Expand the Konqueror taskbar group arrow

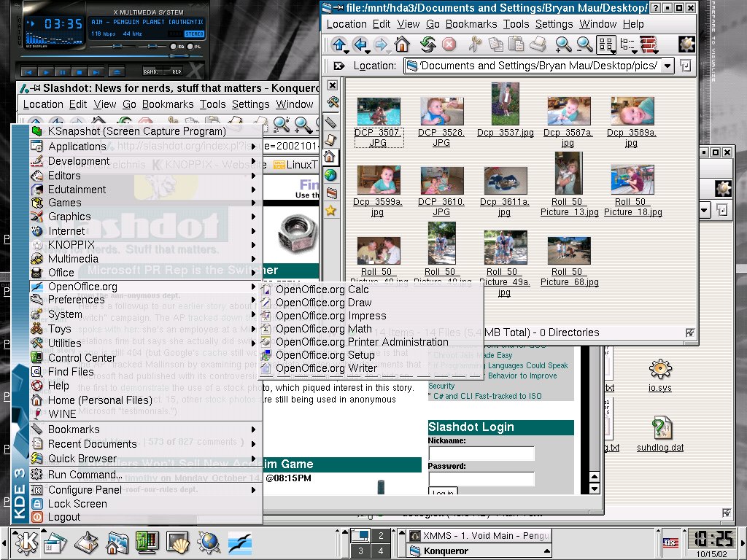[x=546, y=551]
